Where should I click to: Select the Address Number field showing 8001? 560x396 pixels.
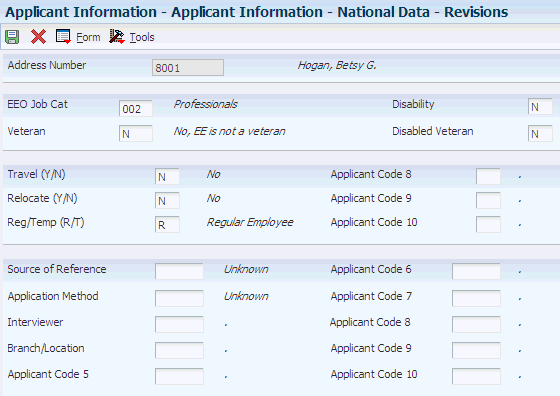point(188,67)
